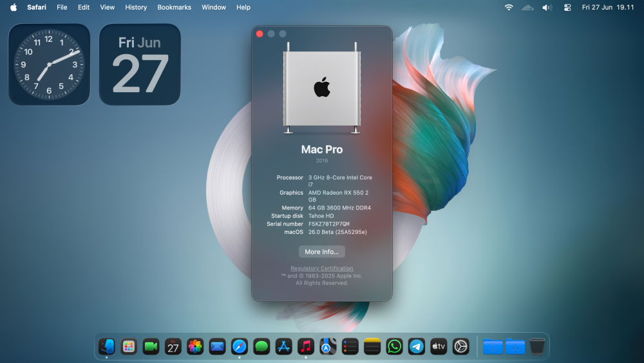Open the Regulatory Certification link
The height and width of the screenshot is (363, 644).
[321, 268]
